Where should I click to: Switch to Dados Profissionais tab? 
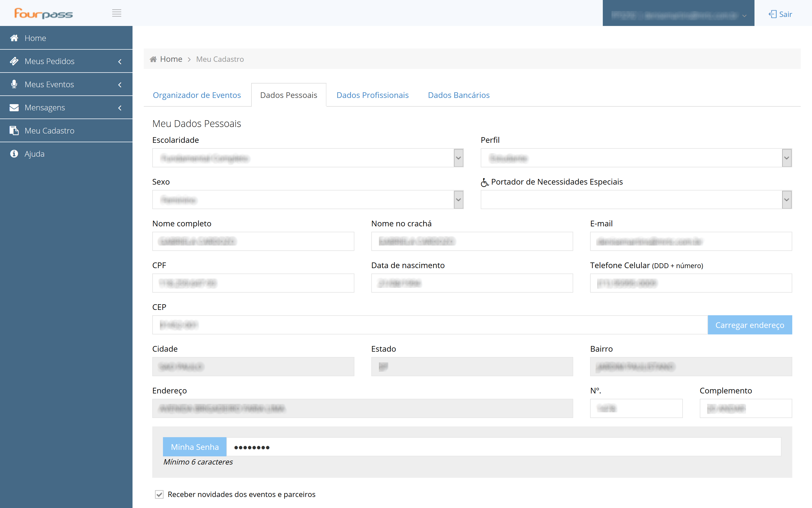pyautogui.click(x=372, y=95)
